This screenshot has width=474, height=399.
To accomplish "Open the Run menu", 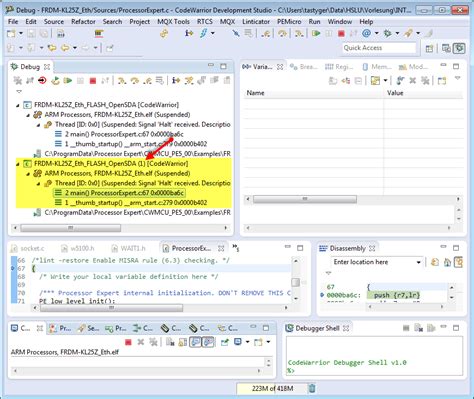I will pos(314,22).
